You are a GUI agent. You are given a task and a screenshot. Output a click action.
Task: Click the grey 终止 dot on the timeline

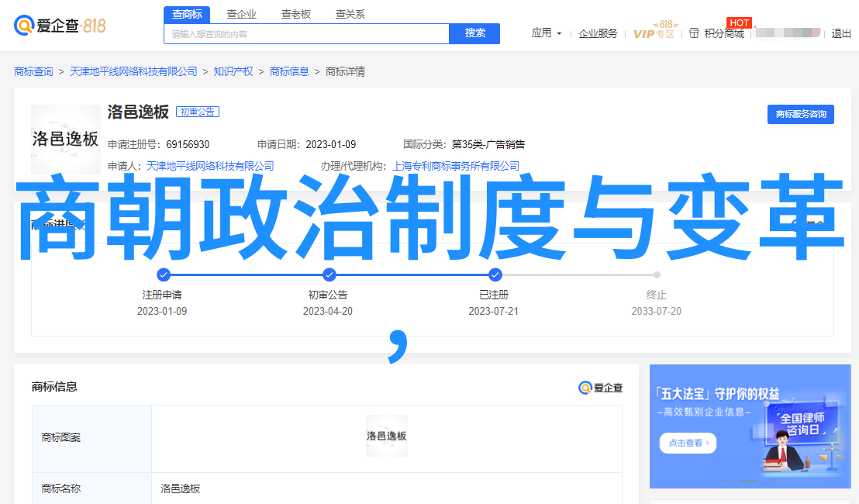657,274
